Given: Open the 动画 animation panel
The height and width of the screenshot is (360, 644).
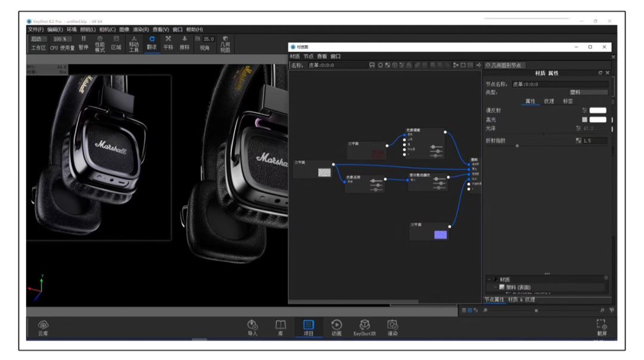Looking at the screenshot, I should tap(336, 328).
